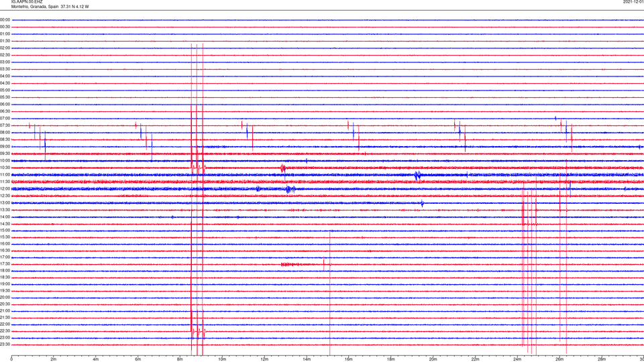
Task: Choose the 06:30 time label
Action: tap(5, 111)
